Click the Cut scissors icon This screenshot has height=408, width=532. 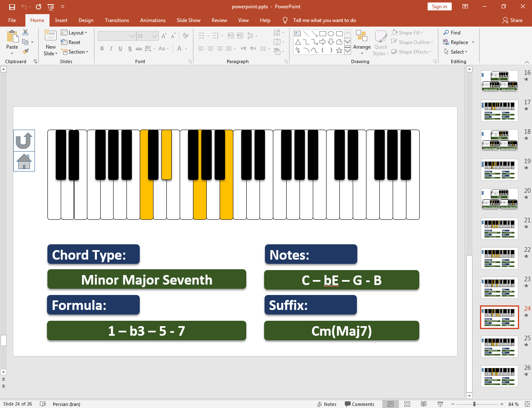tap(25, 32)
